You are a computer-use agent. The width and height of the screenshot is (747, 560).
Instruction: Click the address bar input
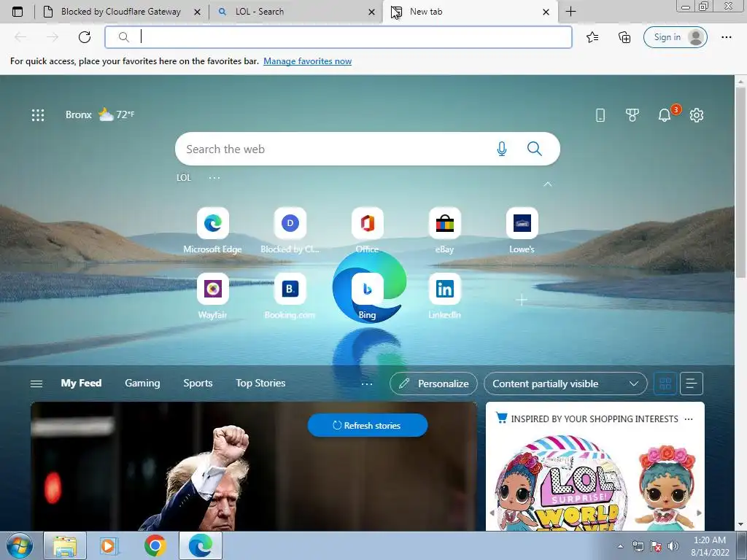(338, 37)
